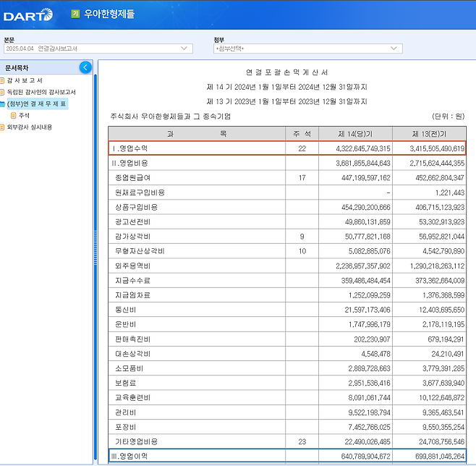The width and height of the screenshot is (476, 466).
Task: Click the 제 13(전)기 column header
Action: tap(429, 134)
